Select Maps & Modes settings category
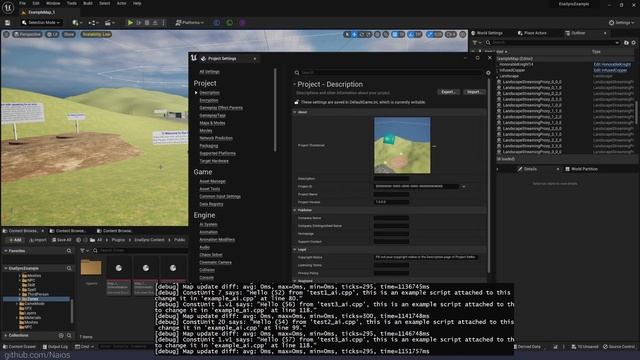Screen dimensions: 640x360 pos(212,123)
